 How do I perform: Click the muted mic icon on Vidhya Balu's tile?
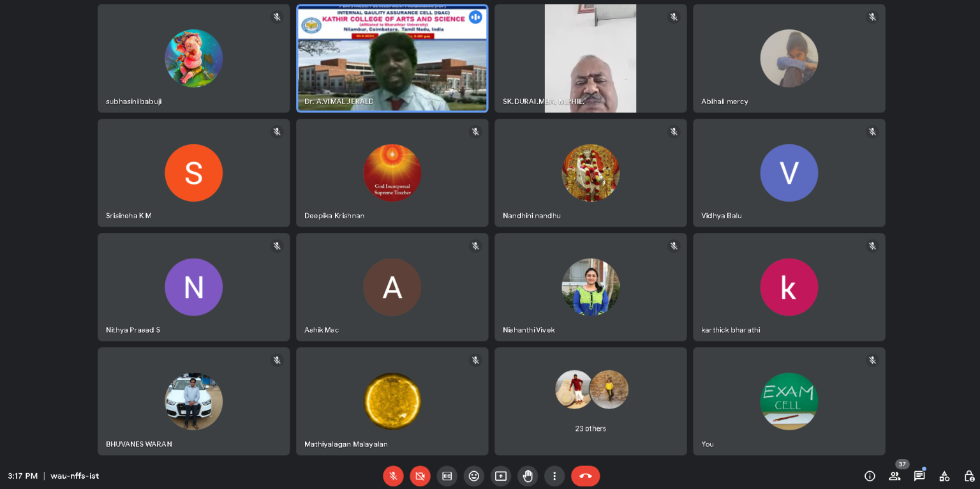(872, 132)
